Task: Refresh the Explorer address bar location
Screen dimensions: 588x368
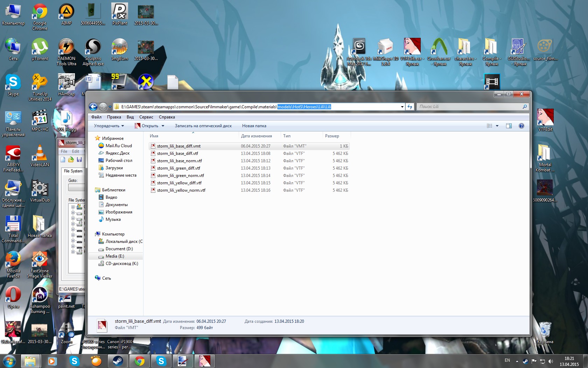Action: pyautogui.click(x=409, y=107)
